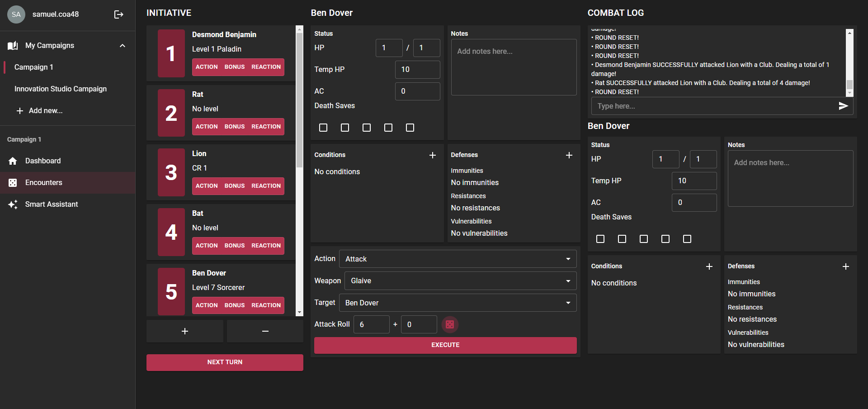Screen dimensions: 868x409
Task: Roll the dice icon beside Attack Roll
Action: coord(450,324)
